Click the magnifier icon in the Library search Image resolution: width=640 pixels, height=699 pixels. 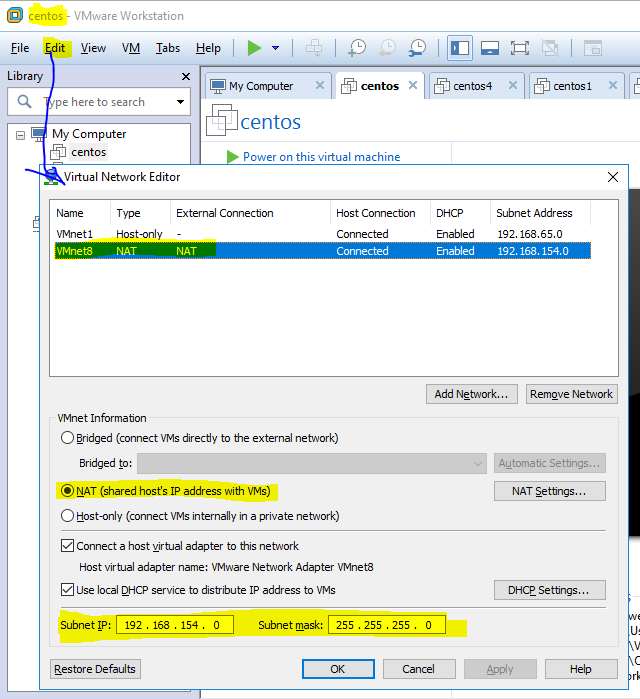[x=25, y=102]
